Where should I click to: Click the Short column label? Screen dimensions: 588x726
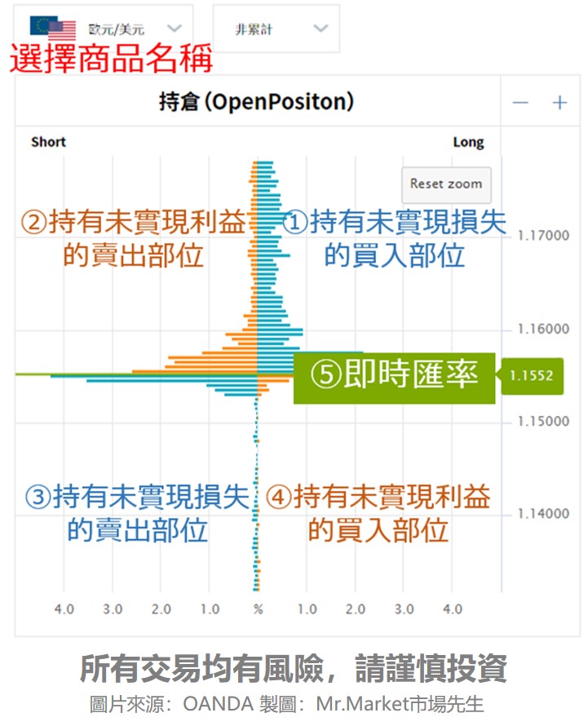coord(48,142)
